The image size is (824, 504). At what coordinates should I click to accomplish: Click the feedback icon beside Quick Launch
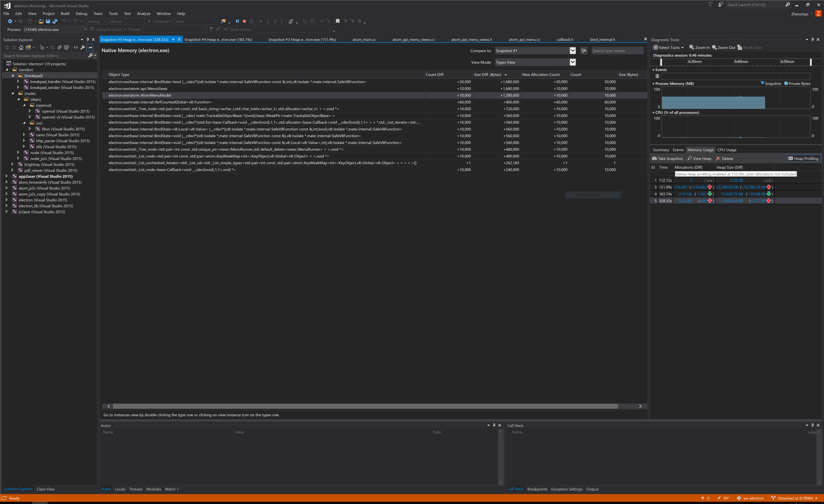(721, 5)
